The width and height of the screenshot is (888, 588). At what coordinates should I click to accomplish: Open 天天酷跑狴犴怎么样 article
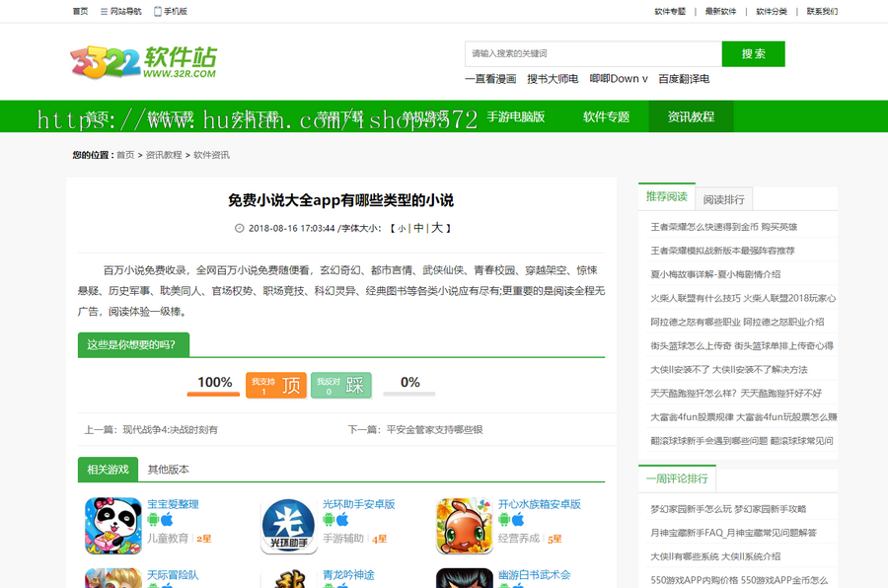(x=736, y=394)
